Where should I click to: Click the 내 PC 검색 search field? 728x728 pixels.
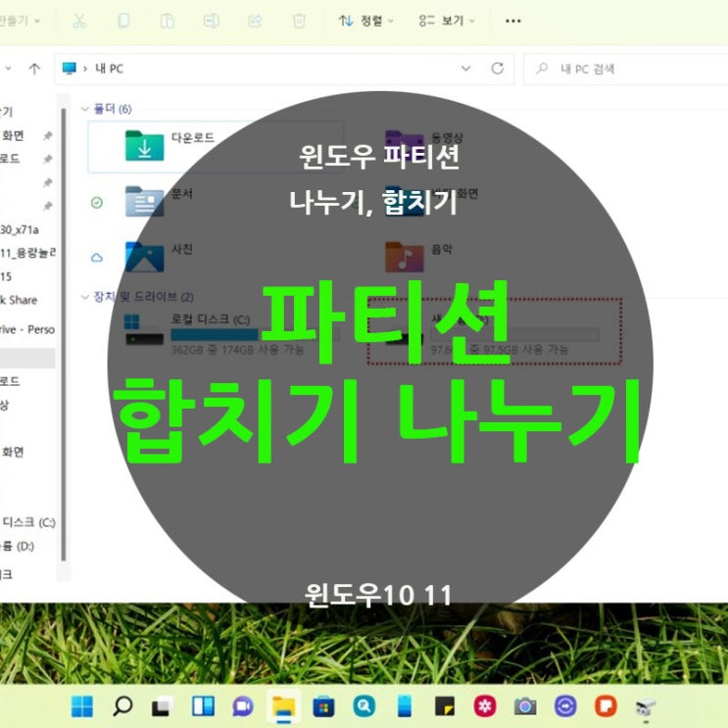tap(625, 70)
